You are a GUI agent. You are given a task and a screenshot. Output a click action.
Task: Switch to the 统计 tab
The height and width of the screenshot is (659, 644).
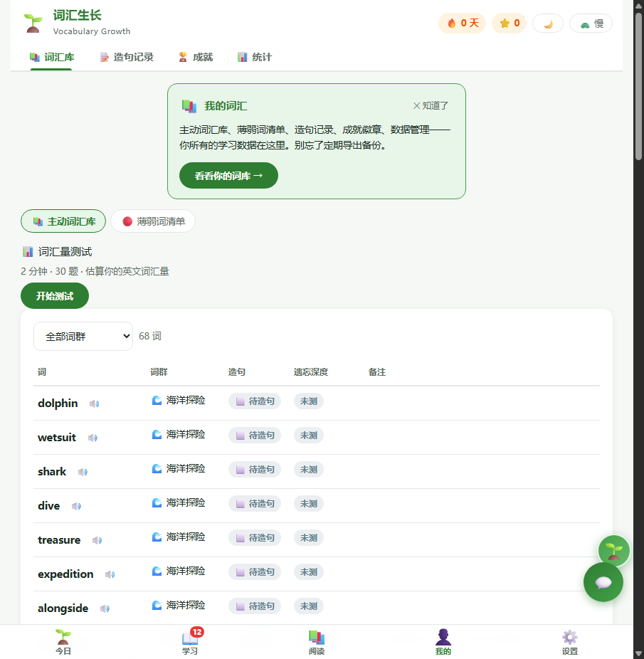point(254,57)
